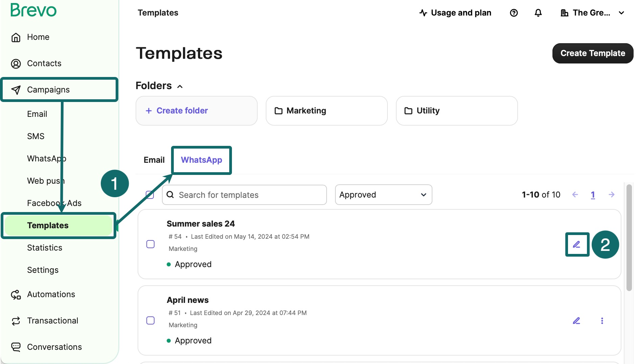
Task: Select the Summer sales 24 checkbox
Action: coord(150,244)
